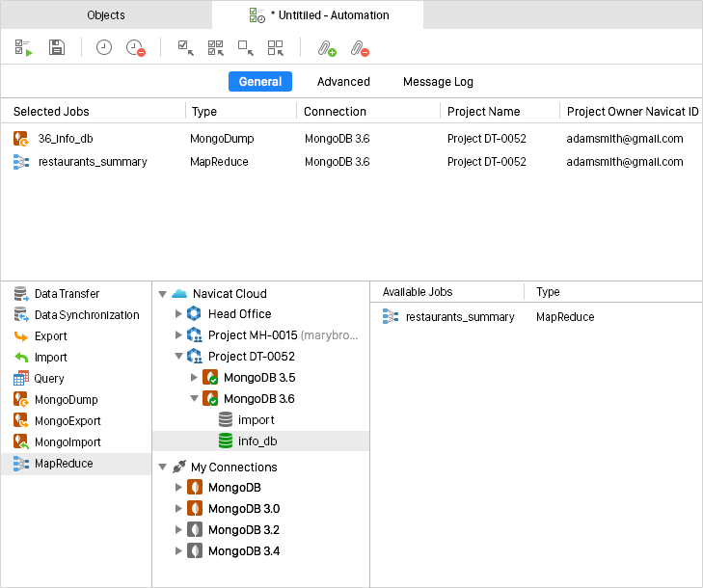Click the Deselect Job toolbar icon
This screenshot has width=703, height=588.
[x=246, y=47]
